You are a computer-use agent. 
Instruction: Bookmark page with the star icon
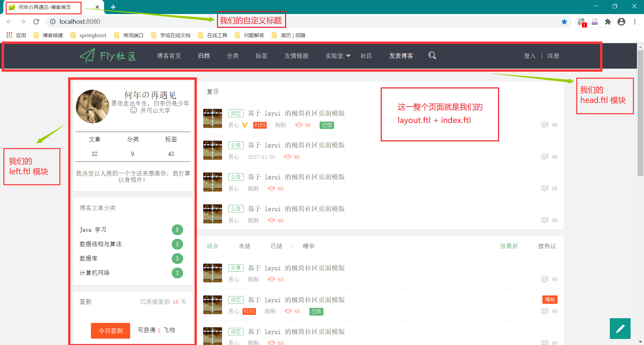[x=564, y=22]
